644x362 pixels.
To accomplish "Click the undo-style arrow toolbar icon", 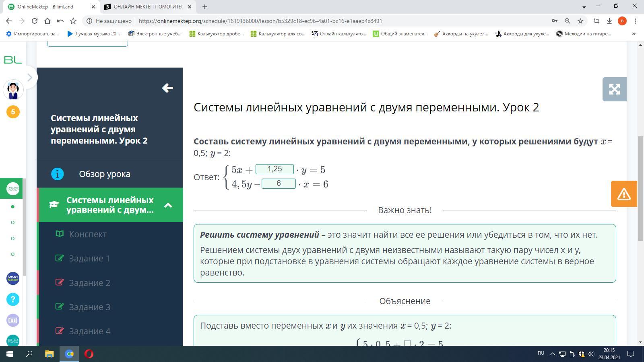I will (x=60, y=21).
